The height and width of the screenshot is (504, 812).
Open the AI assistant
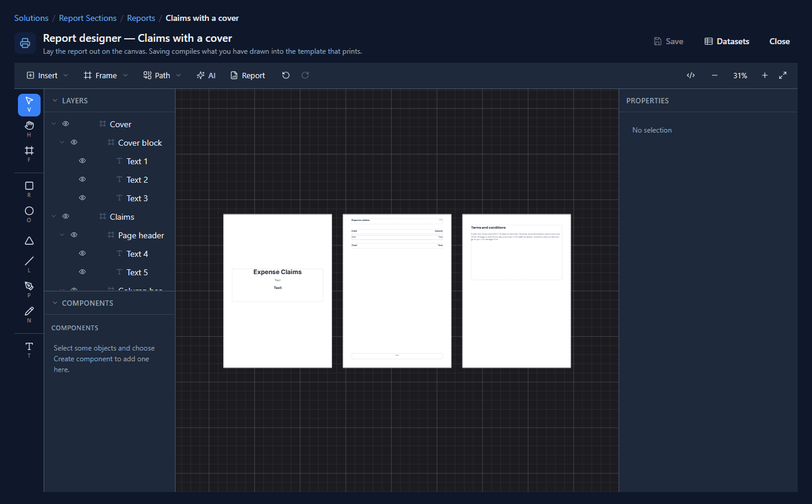206,75
